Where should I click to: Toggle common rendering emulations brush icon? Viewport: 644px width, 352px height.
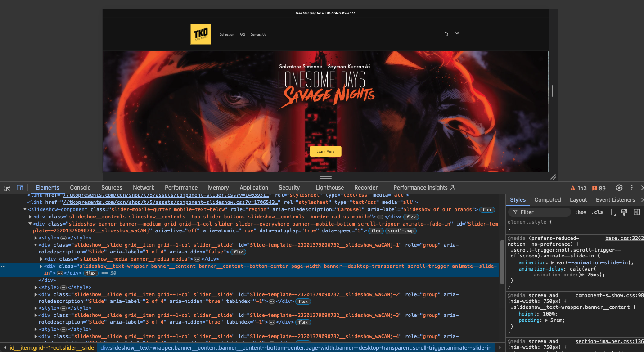point(623,212)
